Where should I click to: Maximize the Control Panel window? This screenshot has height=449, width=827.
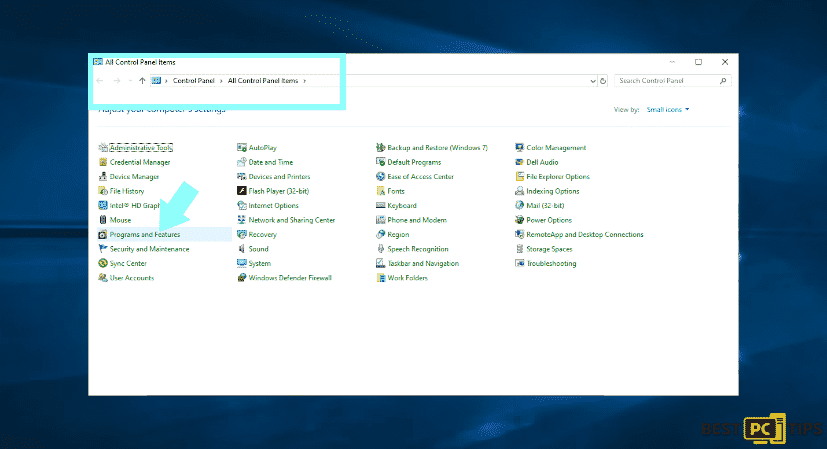pos(698,62)
